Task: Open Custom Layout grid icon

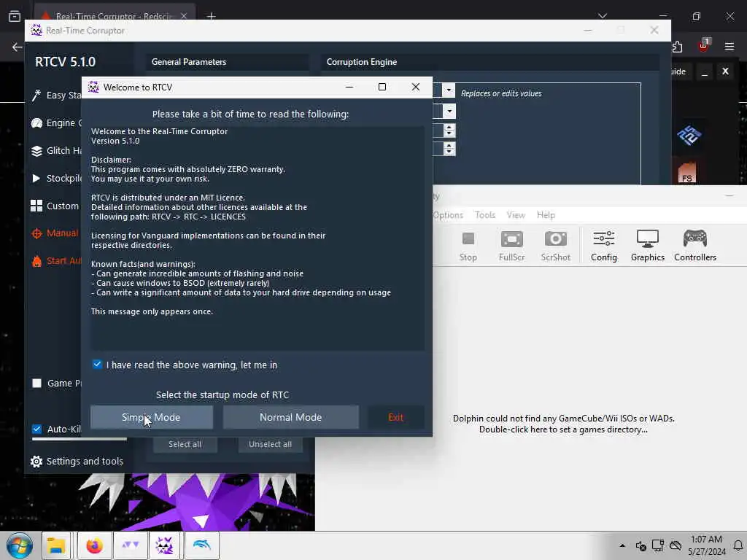Action: point(36,206)
